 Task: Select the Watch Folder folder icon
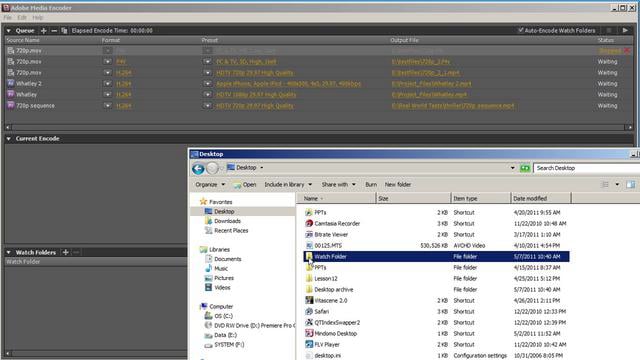(309, 256)
